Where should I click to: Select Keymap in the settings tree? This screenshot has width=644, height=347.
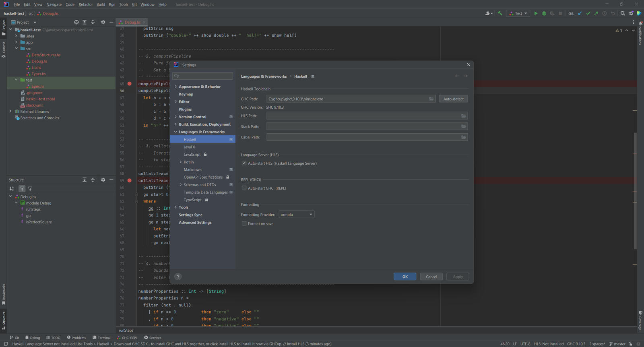pos(186,94)
